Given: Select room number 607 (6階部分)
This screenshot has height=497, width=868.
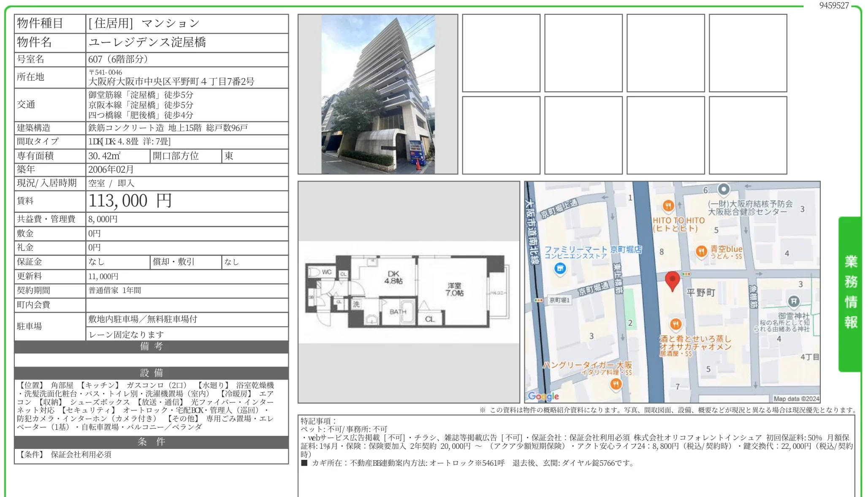Looking at the screenshot, I should (118, 59).
